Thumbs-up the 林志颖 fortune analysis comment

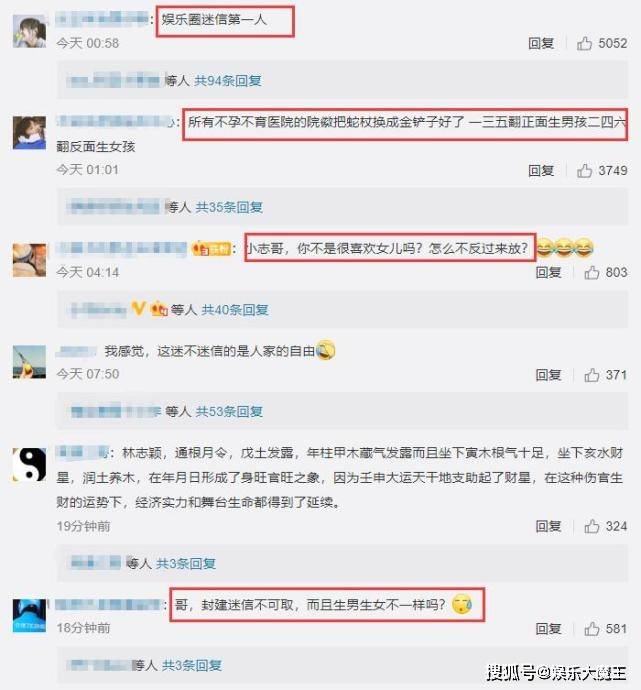(592, 526)
